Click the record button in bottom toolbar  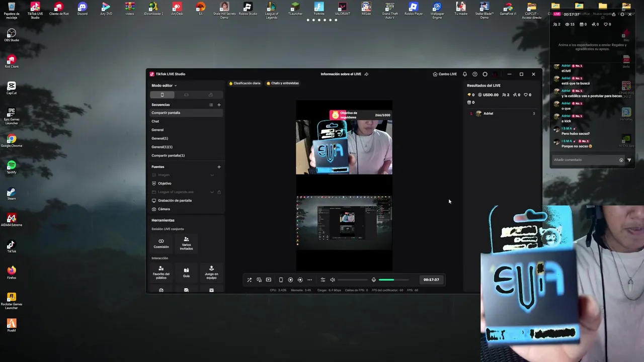pyautogui.click(x=290, y=280)
